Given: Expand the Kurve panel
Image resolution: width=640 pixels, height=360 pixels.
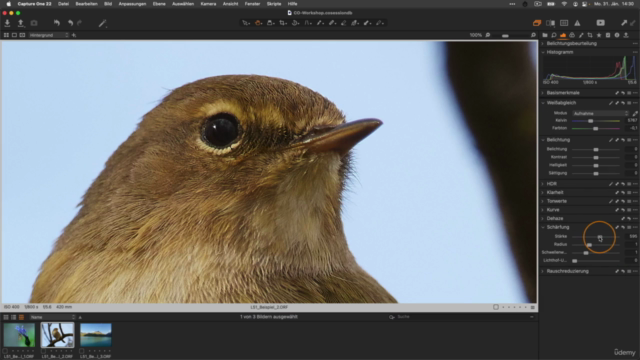Looking at the screenshot, I should [x=543, y=210].
